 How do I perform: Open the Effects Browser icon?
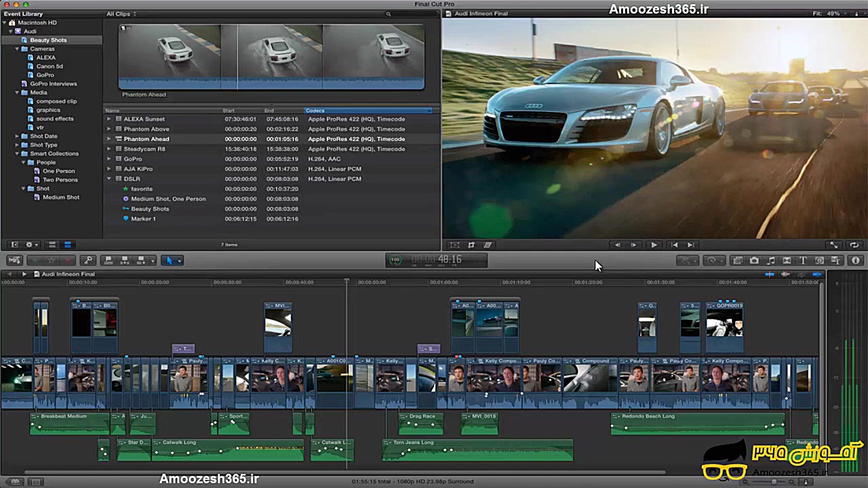[x=738, y=260]
